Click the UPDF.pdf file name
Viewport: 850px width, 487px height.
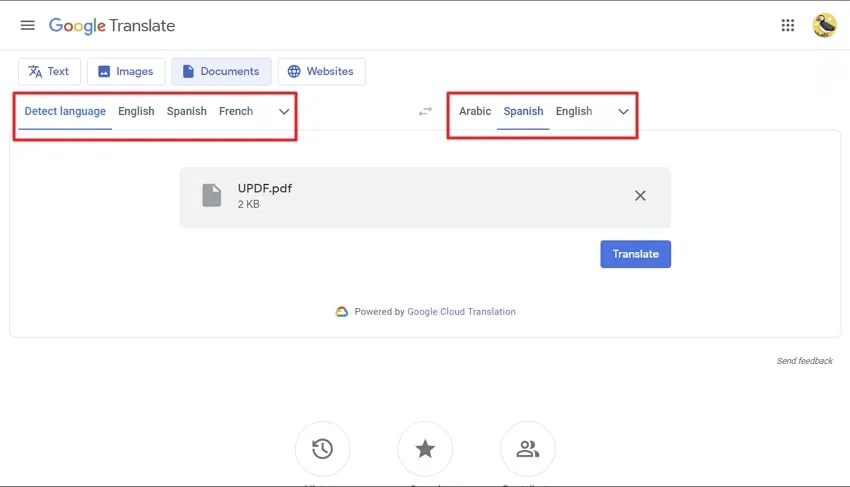tap(265, 188)
